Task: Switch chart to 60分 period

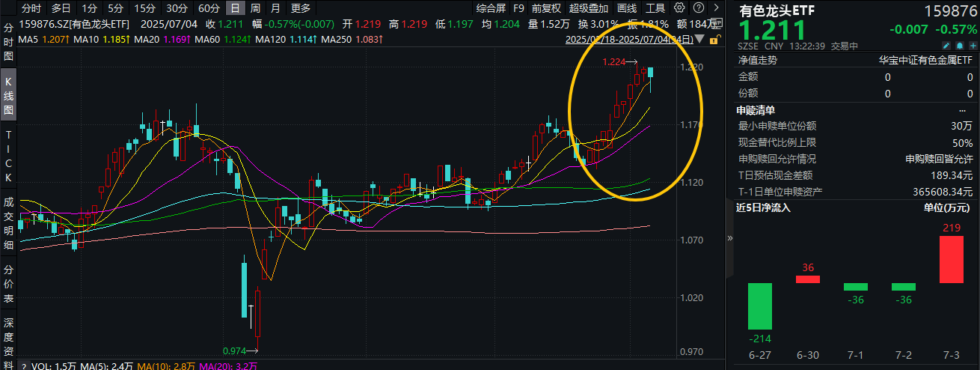Action: pos(209,8)
